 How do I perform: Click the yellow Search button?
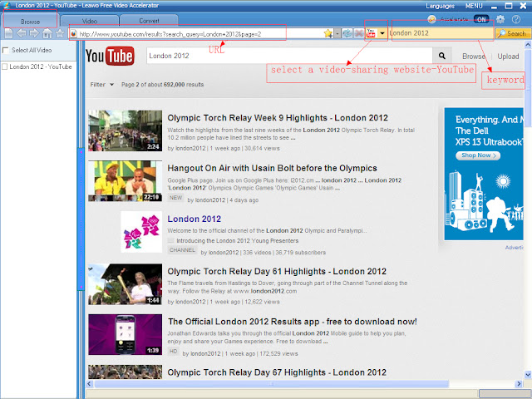pyautogui.click(x=513, y=33)
